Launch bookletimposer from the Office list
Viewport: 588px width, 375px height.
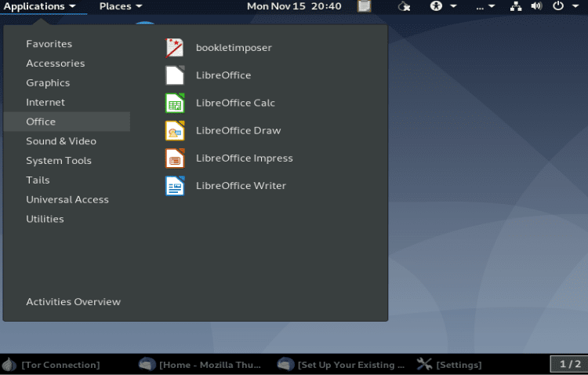tap(233, 48)
